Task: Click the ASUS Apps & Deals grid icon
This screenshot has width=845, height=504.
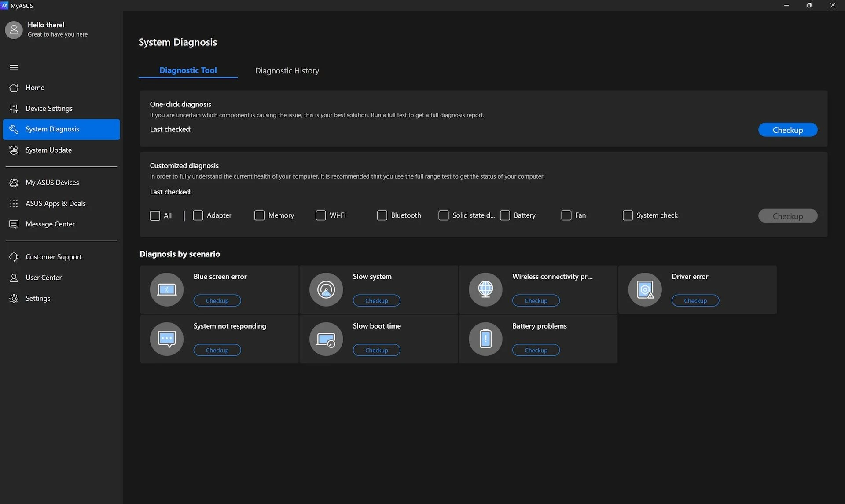Action: [x=14, y=203]
